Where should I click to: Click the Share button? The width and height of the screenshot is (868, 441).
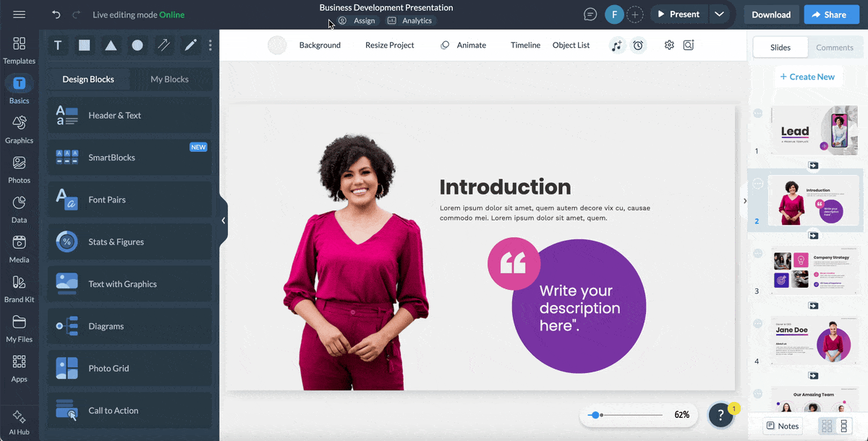[x=832, y=14]
